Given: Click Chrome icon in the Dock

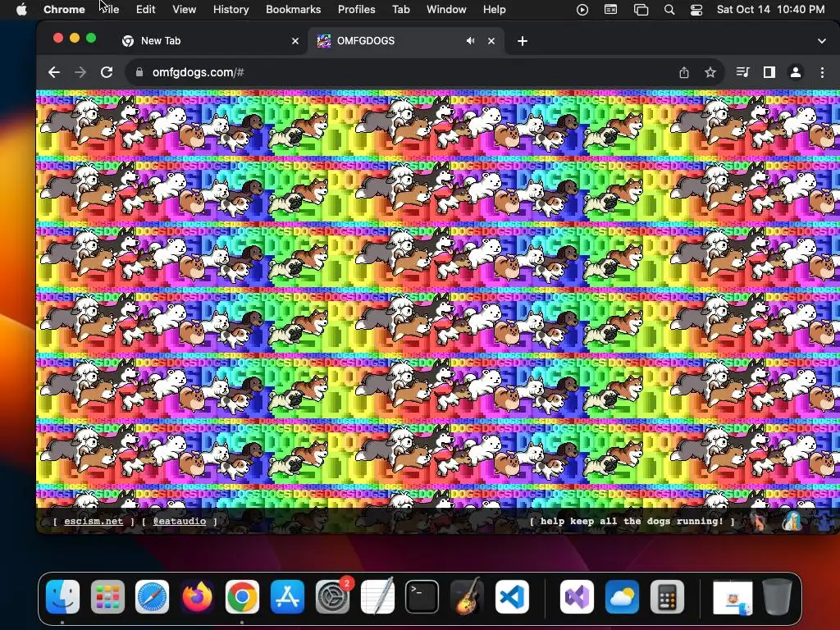Looking at the screenshot, I should tap(242, 597).
